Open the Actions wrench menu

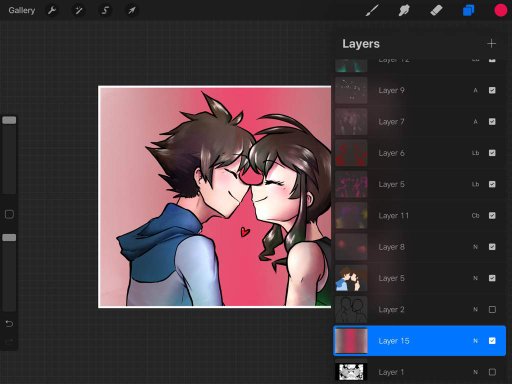click(52, 10)
